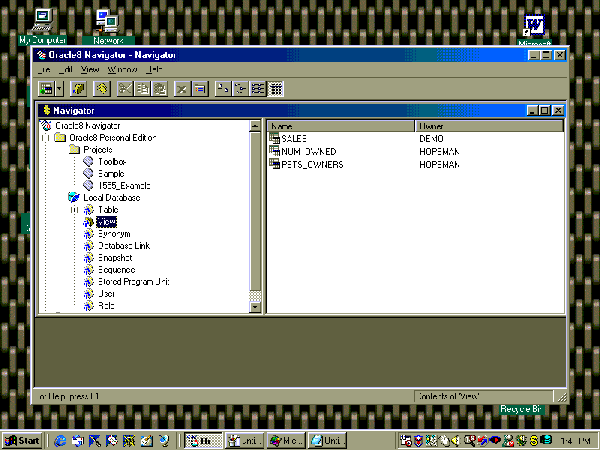Viewport: 600px width, 450px height.
Task: Click the yellow speaker tray icon
Action: click(x=456, y=441)
